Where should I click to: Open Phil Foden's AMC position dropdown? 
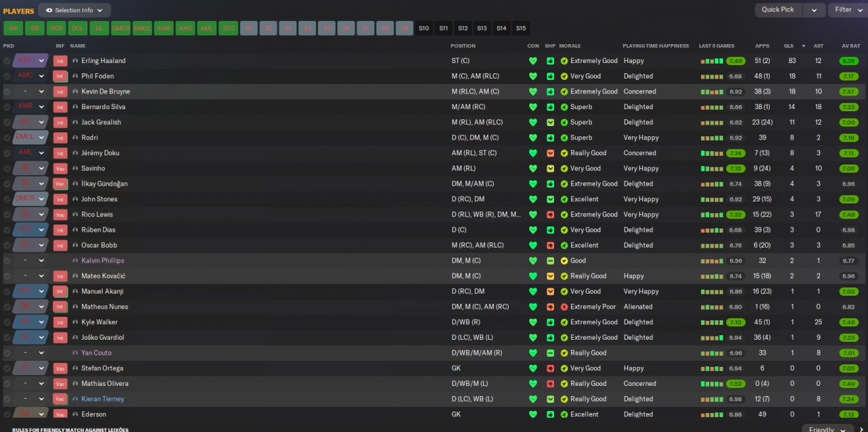point(41,77)
